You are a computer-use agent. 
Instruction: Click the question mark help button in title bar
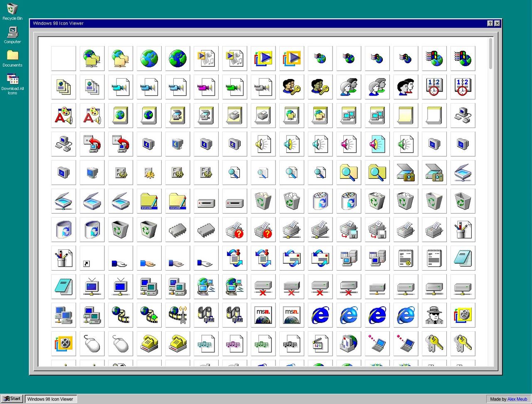pyautogui.click(x=490, y=23)
